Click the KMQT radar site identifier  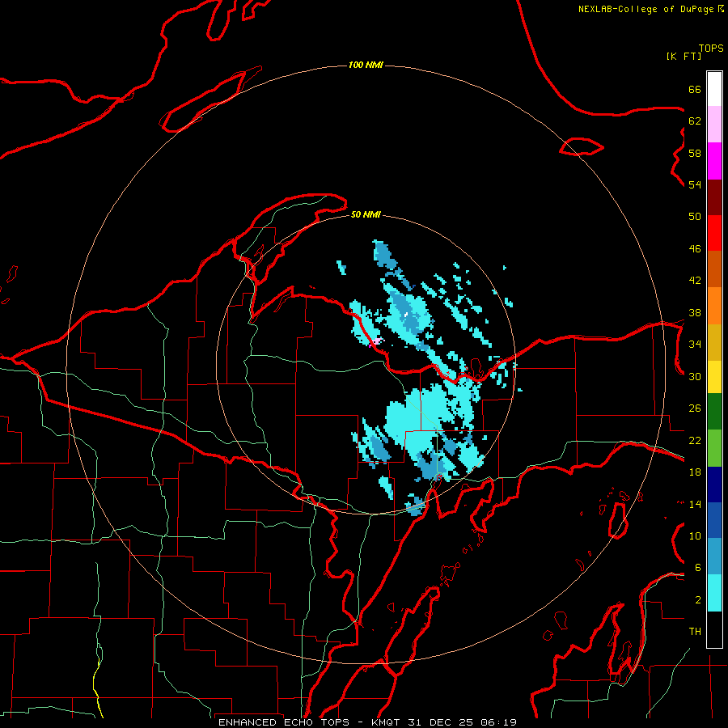(x=385, y=722)
